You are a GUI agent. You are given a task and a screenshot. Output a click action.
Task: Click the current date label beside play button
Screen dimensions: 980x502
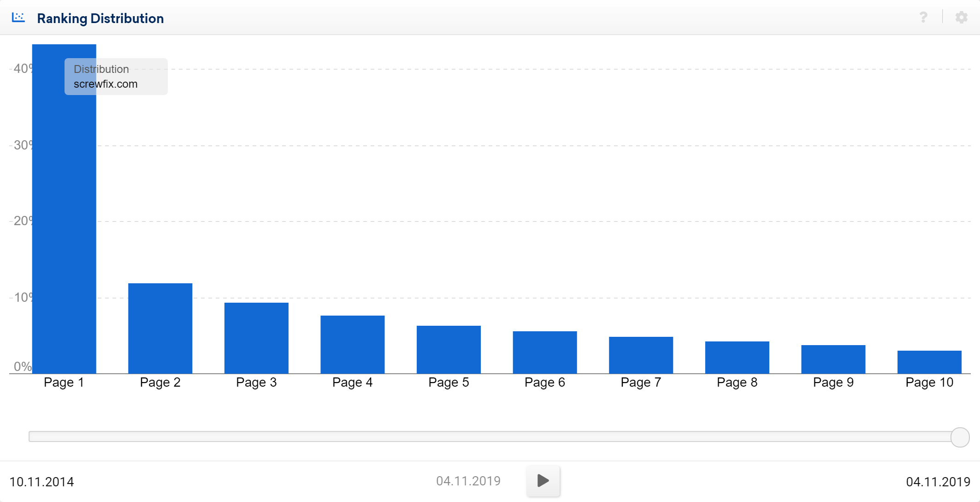(468, 481)
